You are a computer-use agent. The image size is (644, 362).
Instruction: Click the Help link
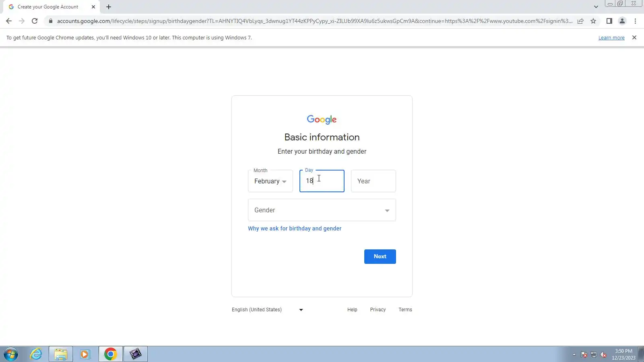tap(352, 310)
